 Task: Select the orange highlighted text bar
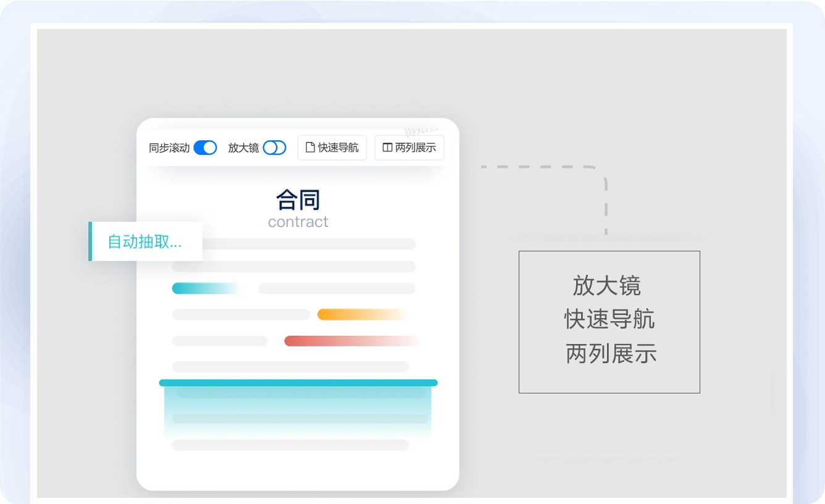coord(358,314)
